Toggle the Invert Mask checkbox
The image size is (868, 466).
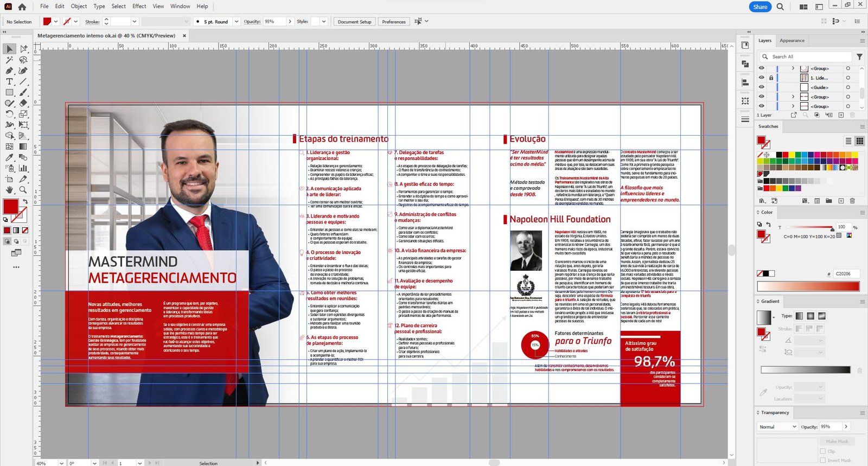pyautogui.click(x=823, y=460)
